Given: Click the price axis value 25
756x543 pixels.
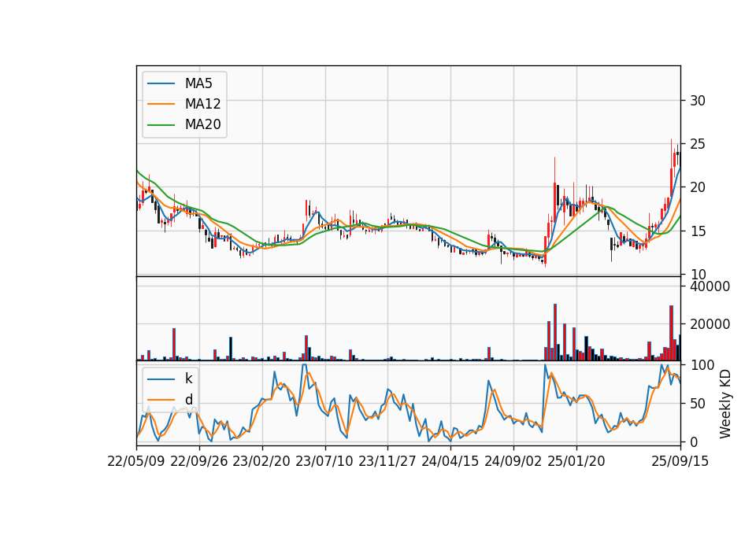Looking at the screenshot, I should point(698,144).
